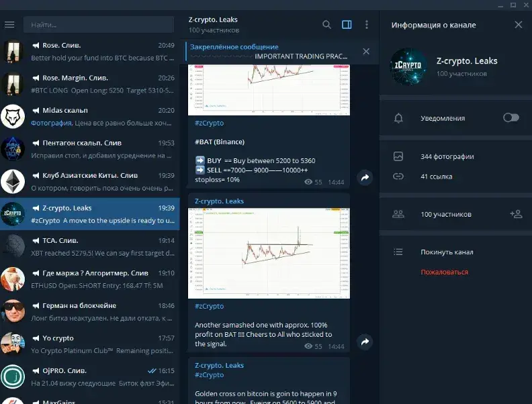Click the add member icon
The width and height of the screenshot is (532, 404).
(516, 214)
